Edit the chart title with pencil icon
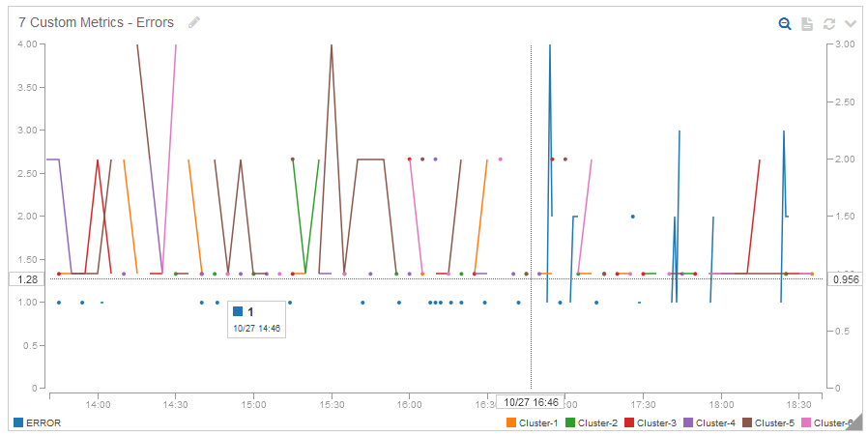The image size is (868, 436). pos(194,22)
